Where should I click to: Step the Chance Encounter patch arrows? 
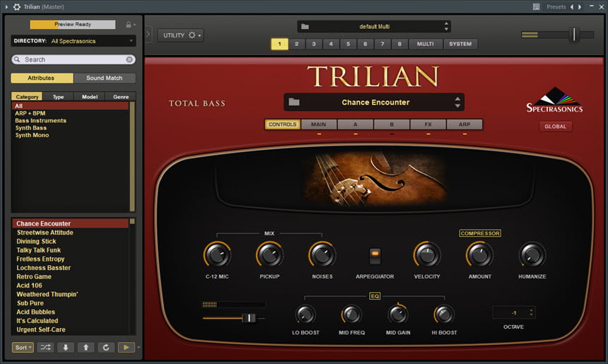[x=457, y=102]
